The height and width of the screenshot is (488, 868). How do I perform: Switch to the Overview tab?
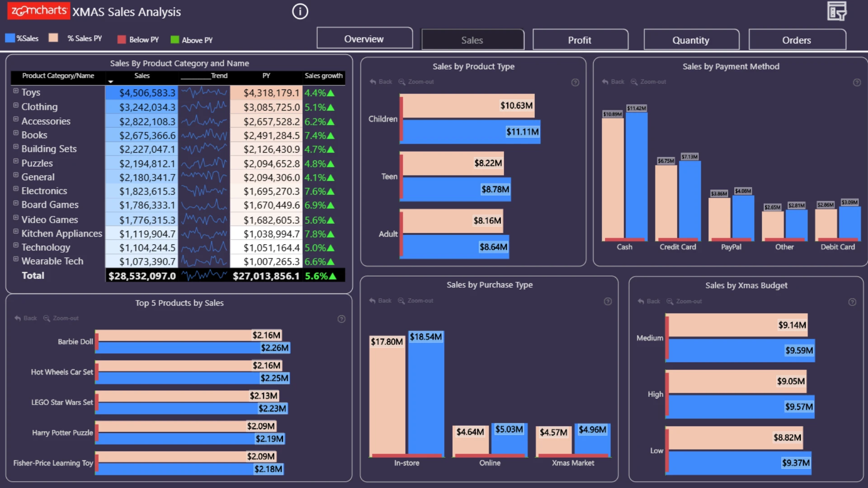[x=364, y=39]
